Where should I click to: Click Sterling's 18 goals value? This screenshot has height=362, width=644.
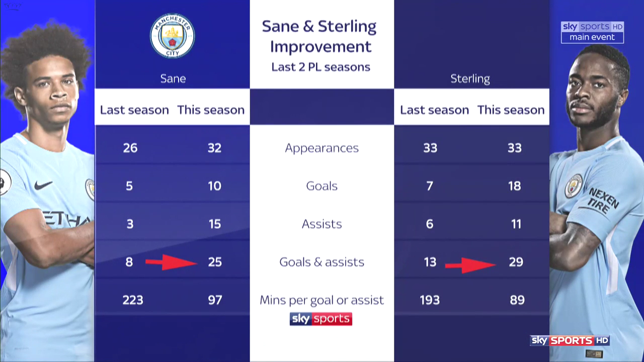514,186
